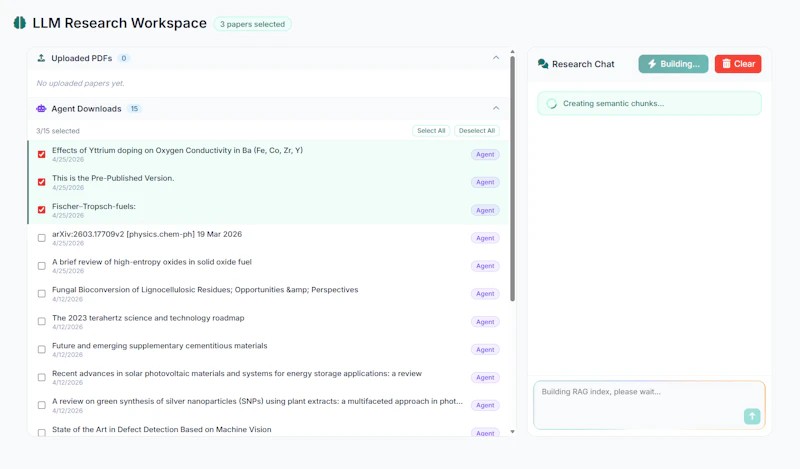Screen dimensions: 800x469
Task: Click the Uploaded PDFs section header
Action: 268,58
